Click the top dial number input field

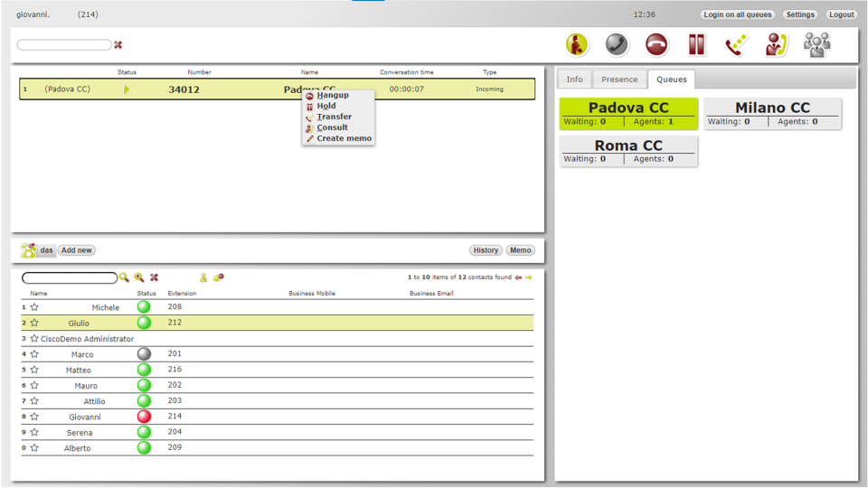pyautogui.click(x=64, y=45)
